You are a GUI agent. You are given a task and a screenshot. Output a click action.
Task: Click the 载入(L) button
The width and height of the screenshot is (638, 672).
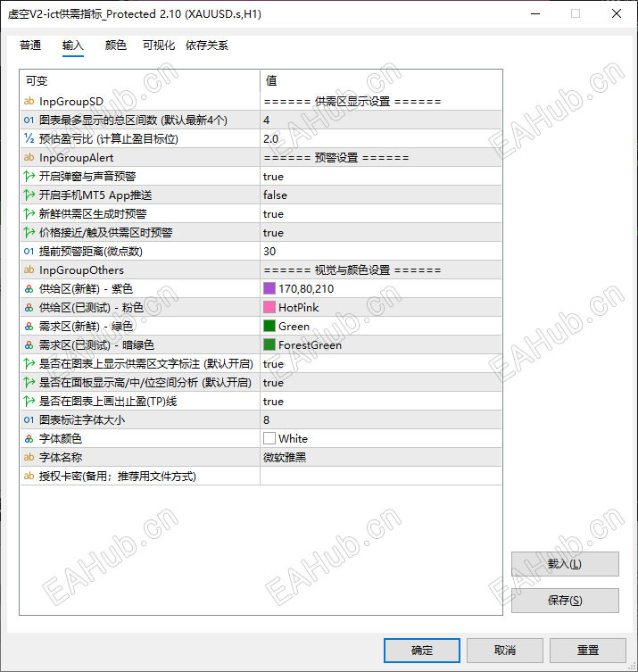pos(565,564)
